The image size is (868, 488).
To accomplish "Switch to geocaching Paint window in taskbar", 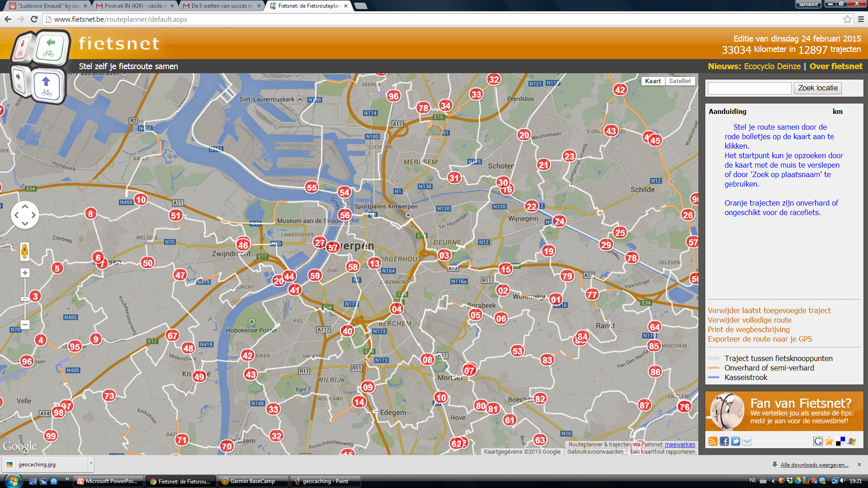I will [x=325, y=481].
